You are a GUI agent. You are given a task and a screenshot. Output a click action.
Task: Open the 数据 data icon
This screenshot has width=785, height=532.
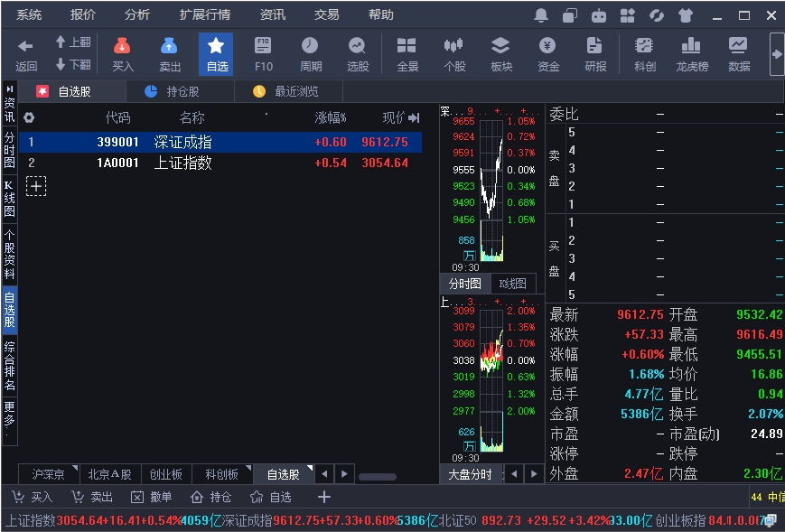pyautogui.click(x=738, y=45)
